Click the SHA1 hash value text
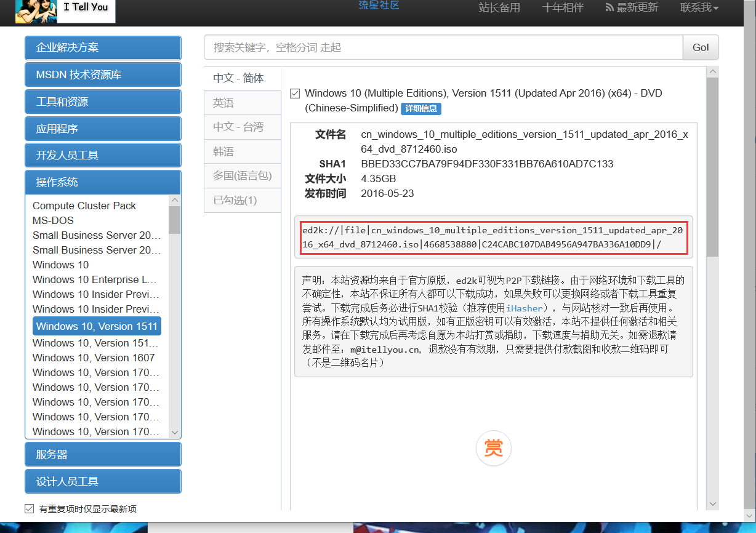This screenshot has height=533, width=756. pyautogui.click(x=488, y=164)
